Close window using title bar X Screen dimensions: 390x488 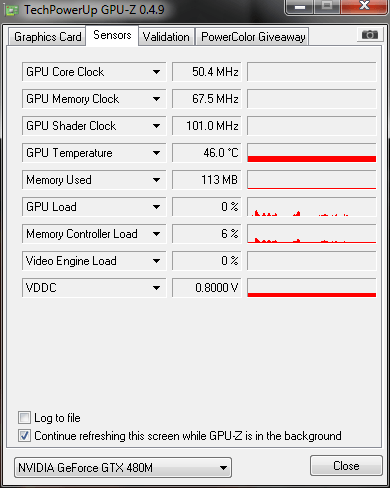[364, 7]
